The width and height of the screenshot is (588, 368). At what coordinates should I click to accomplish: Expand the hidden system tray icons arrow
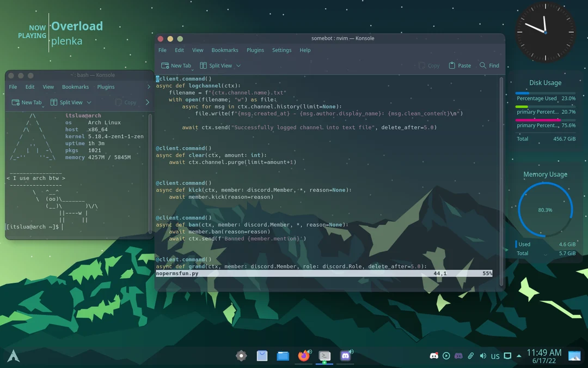point(518,355)
